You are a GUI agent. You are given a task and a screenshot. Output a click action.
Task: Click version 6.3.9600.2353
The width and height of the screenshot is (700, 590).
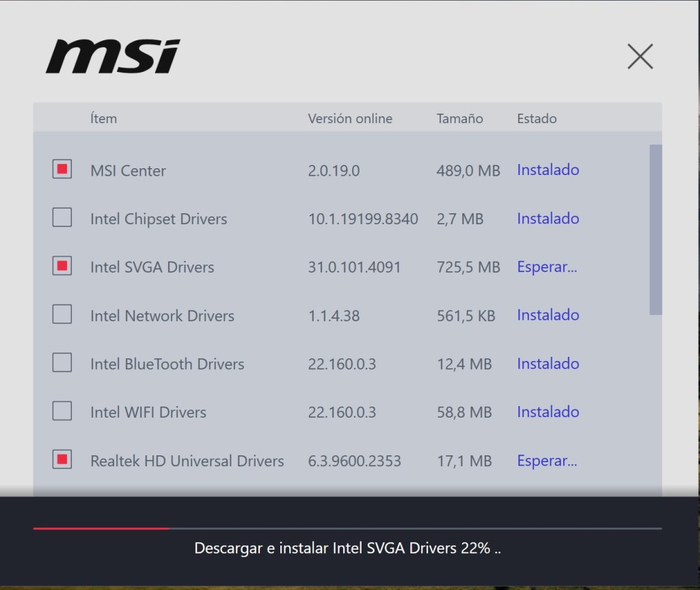(x=355, y=461)
